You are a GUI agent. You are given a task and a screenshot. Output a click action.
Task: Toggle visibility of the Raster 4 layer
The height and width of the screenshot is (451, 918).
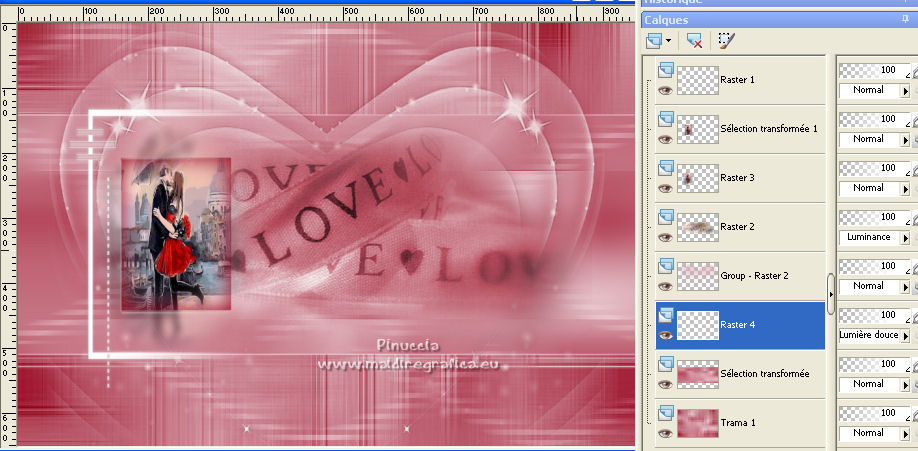[x=665, y=335]
